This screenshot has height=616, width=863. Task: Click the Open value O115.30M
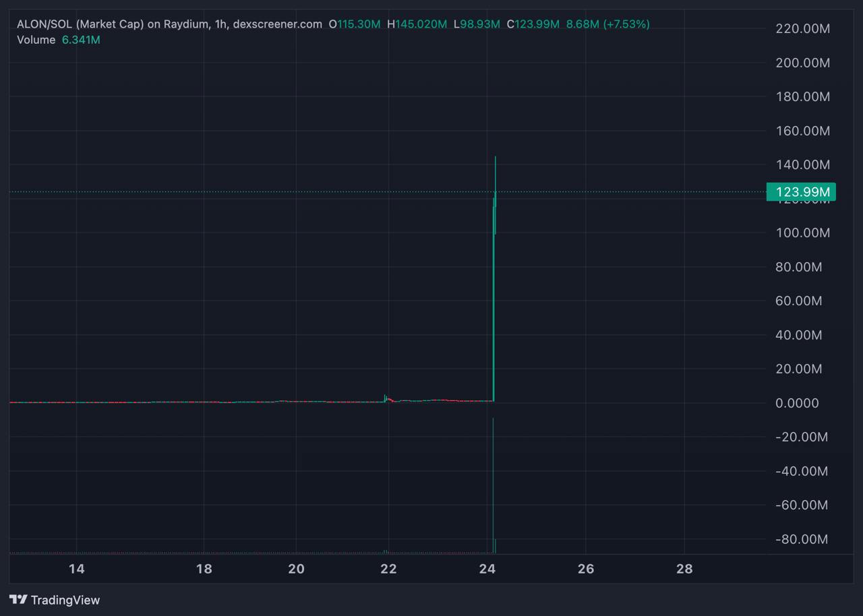355,24
